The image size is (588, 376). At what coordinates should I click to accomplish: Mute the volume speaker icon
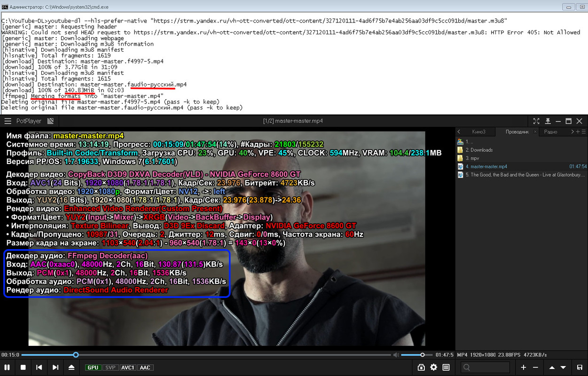[396, 355]
